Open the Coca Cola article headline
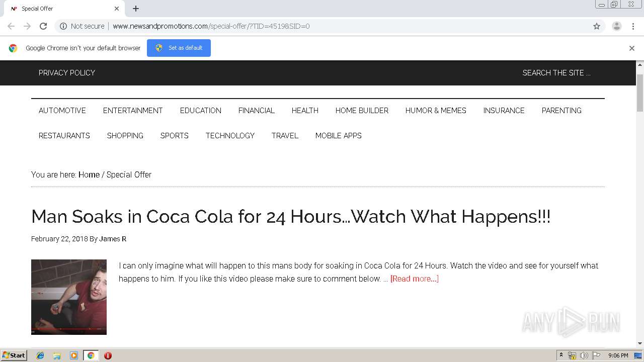 [x=291, y=217]
